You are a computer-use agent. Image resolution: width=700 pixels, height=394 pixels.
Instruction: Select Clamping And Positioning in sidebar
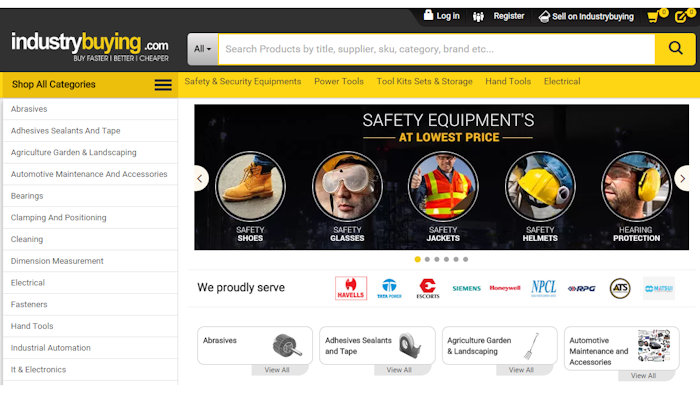coord(90,218)
